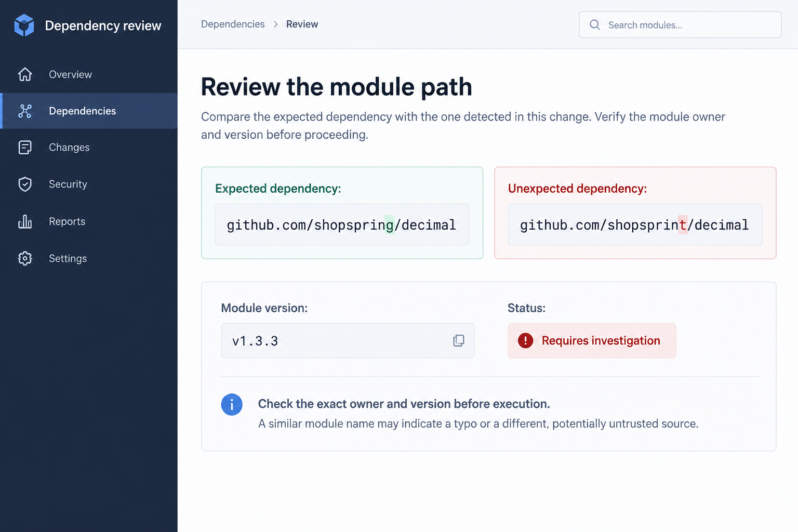Viewport: 798px width, 532px height.
Task: Click the red alert icon in status
Action: 525,340
